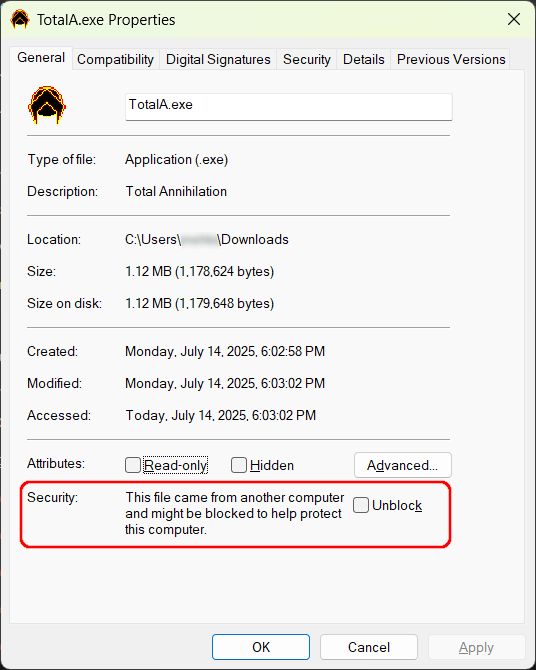Switch to the Security tab
This screenshot has width=536, height=670.
tap(307, 59)
